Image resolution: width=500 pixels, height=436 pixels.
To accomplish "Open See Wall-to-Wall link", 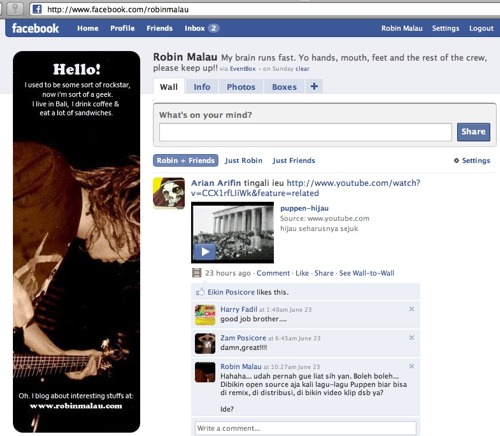I will [x=367, y=273].
